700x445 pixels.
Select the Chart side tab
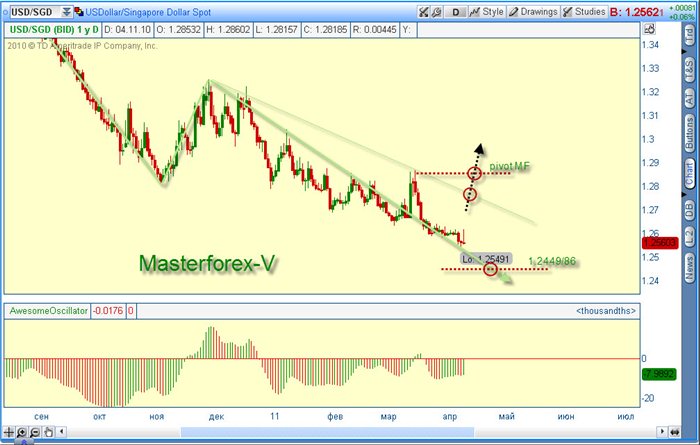pyautogui.click(x=690, y=173)
